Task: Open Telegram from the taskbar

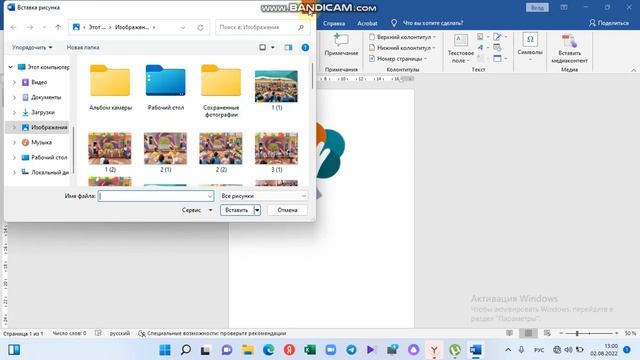Action: [351, 350]
